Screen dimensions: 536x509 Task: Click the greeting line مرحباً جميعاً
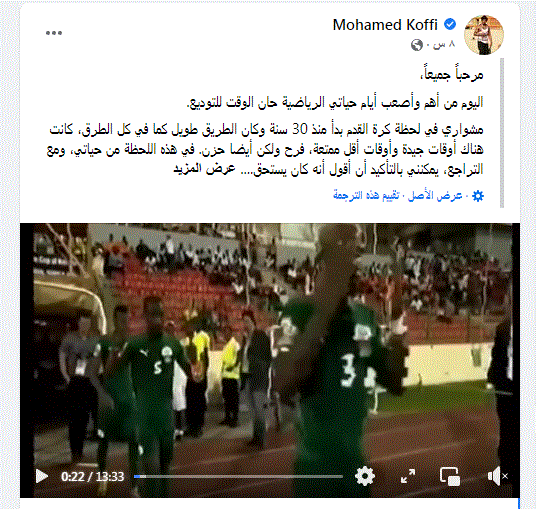[451, 74]
